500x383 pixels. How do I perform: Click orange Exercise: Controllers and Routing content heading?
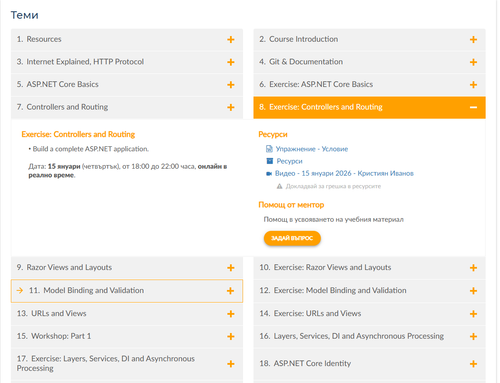point(78,134)
